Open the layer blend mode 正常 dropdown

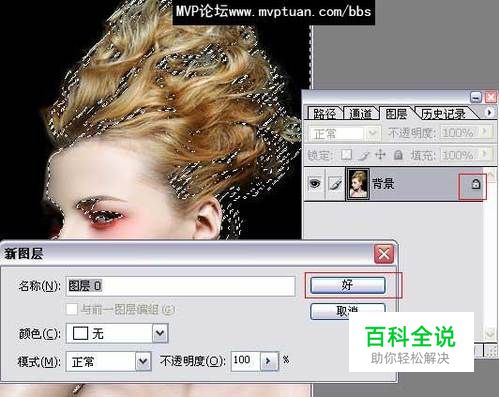[x=372, y=134]
